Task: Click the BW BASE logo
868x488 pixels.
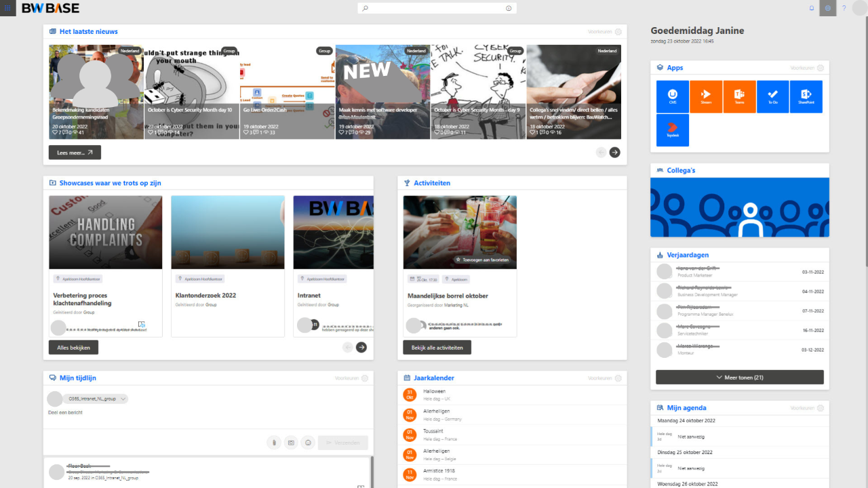Action: pos(50,8)
